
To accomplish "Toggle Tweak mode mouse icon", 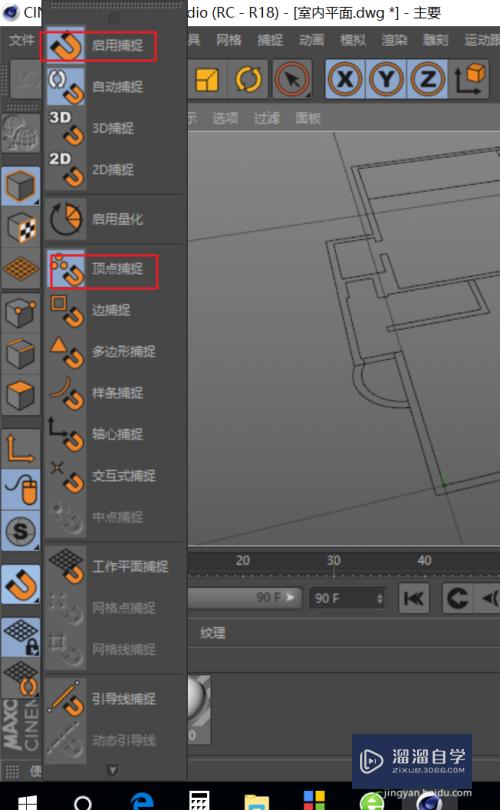I will [x=21, y=490].
